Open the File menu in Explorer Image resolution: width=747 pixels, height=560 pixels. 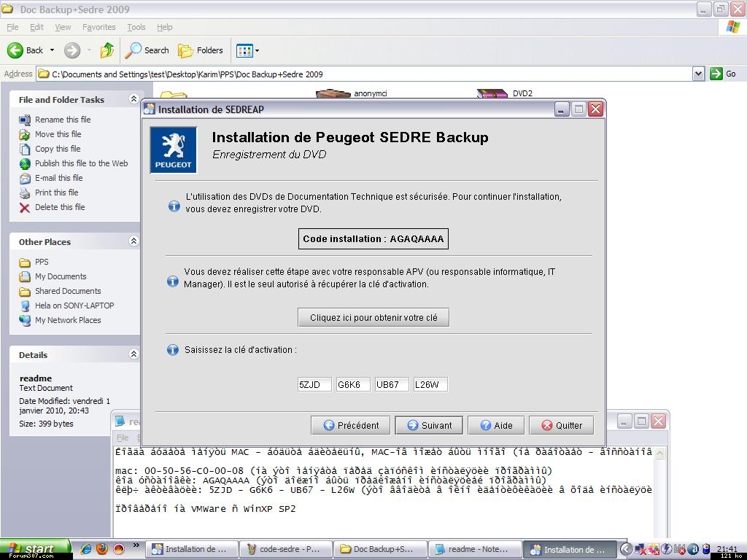tap(12, 27)
